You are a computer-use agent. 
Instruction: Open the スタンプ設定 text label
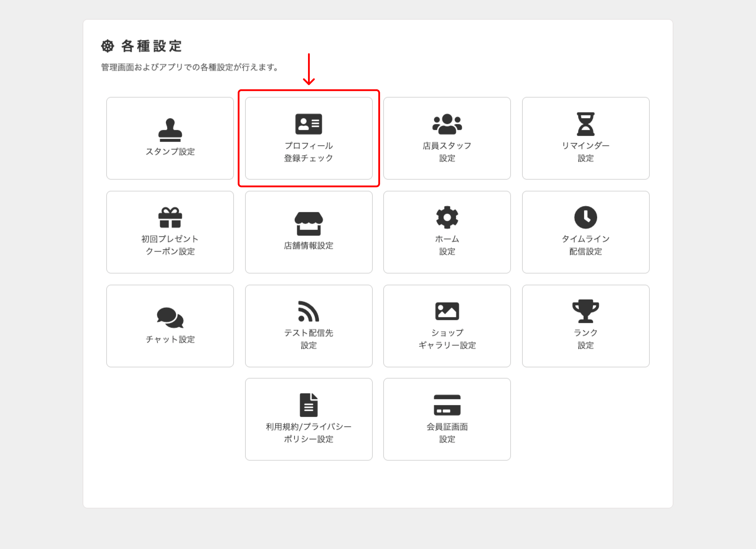(170, 152)
